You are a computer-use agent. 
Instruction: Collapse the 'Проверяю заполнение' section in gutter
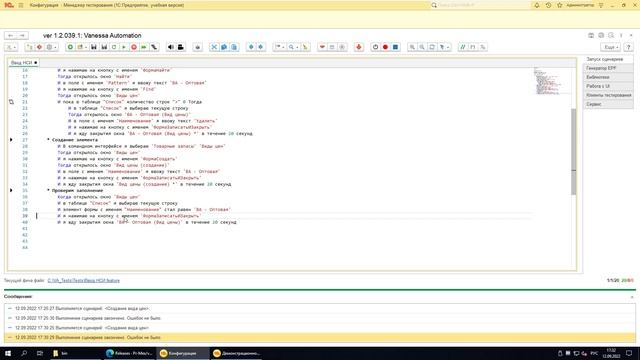(x=11, y=191)
